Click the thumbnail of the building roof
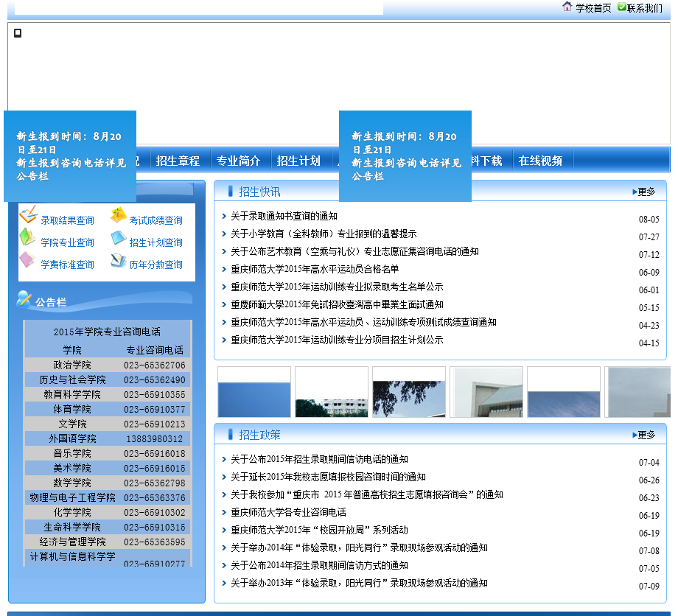 [x=486, y=392]
